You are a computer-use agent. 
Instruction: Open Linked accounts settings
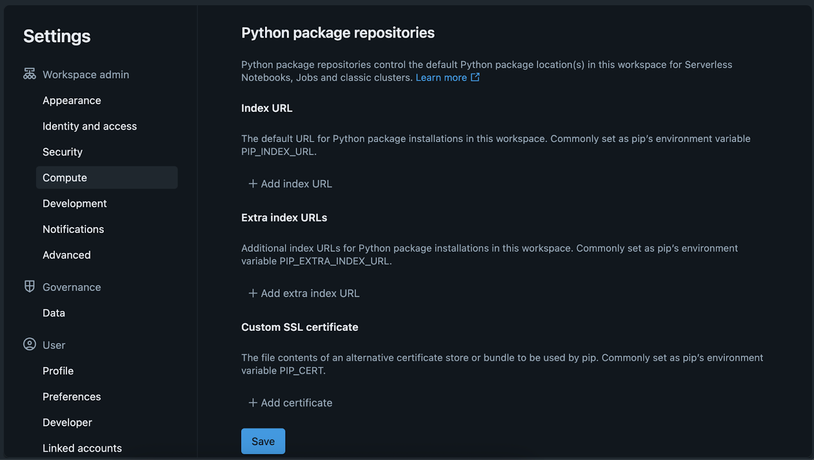pos(82,449)
